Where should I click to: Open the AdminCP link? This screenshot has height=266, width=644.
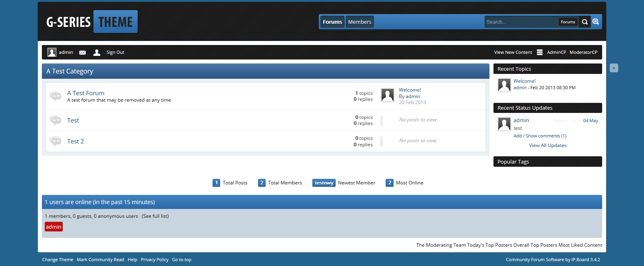point(556,52)
